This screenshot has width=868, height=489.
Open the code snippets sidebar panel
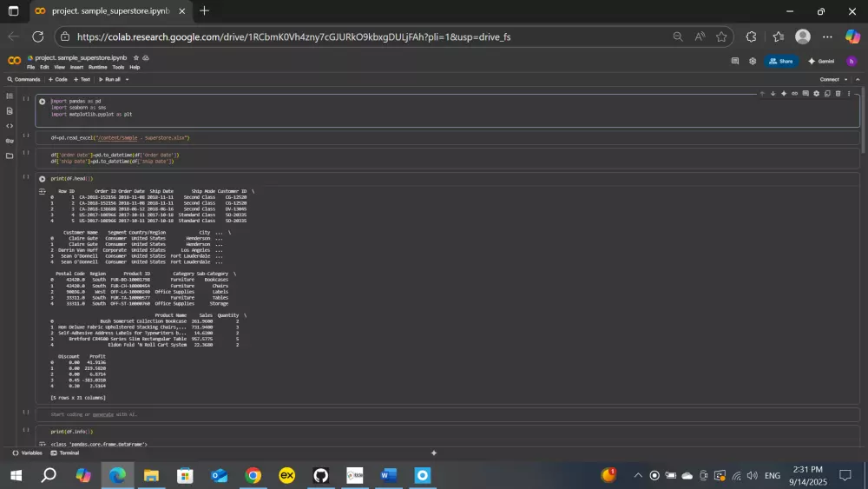pyautogui.click(x=10, y=126)
